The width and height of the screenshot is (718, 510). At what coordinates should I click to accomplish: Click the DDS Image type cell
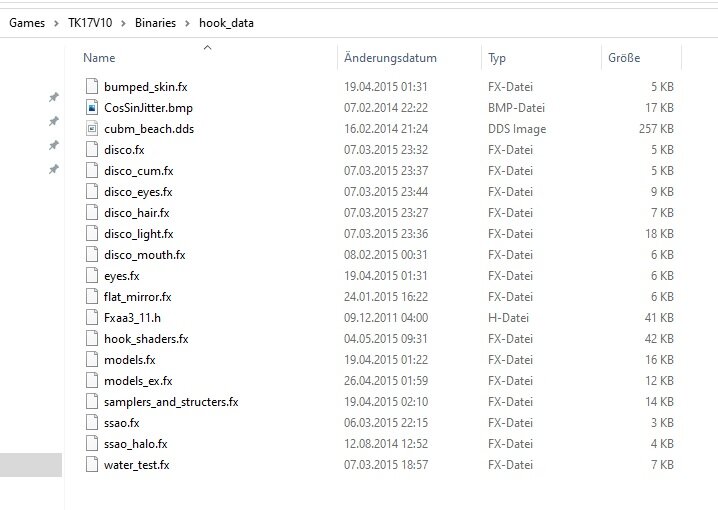tap(517, 129)
